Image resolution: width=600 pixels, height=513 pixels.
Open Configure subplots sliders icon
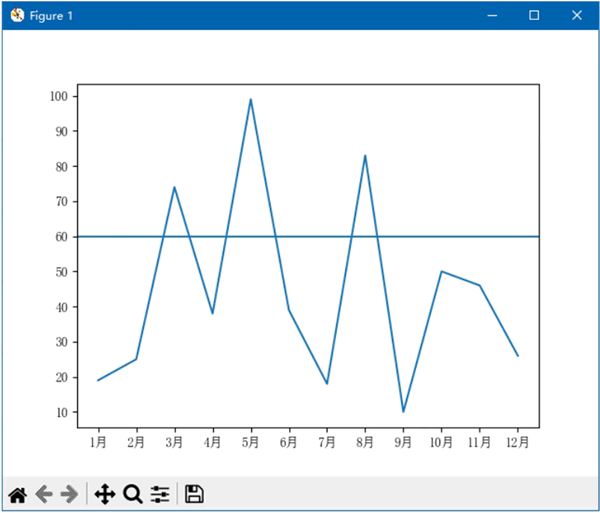[160, 495]
